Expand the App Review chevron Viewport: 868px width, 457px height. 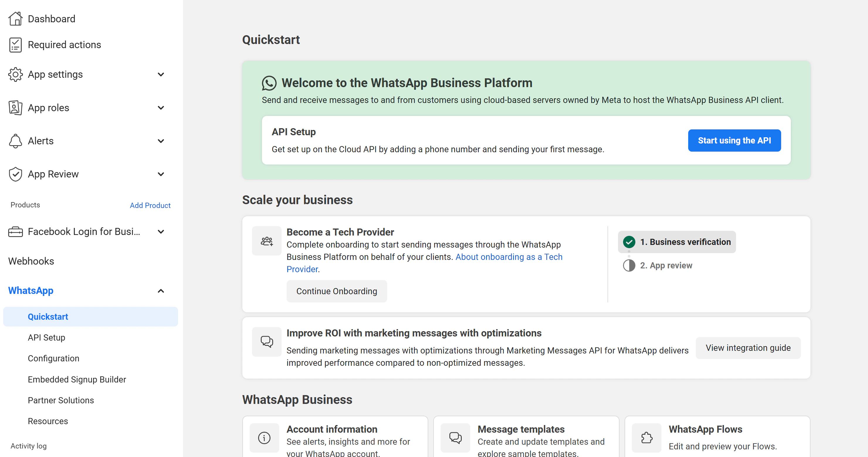coord(161,174)
